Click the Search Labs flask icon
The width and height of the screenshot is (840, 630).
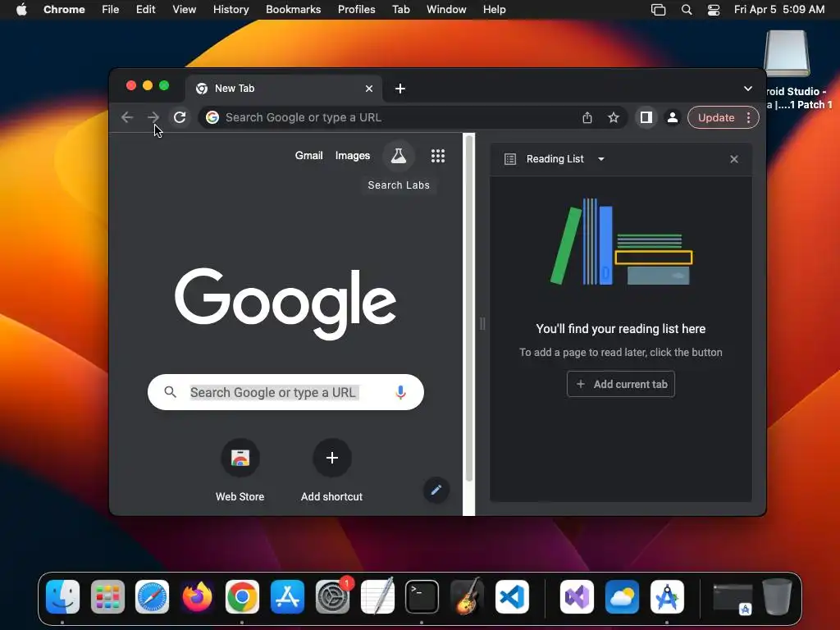399,156
